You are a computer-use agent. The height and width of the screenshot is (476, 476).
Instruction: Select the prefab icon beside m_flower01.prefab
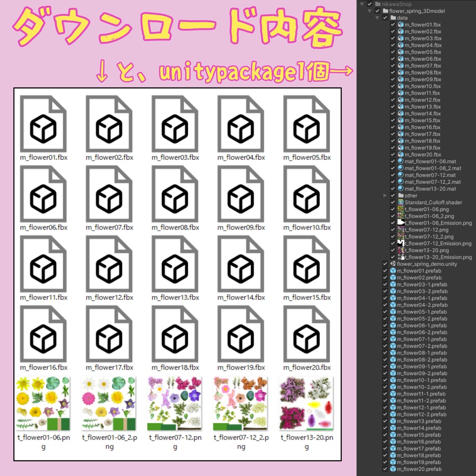coord(394,271)
